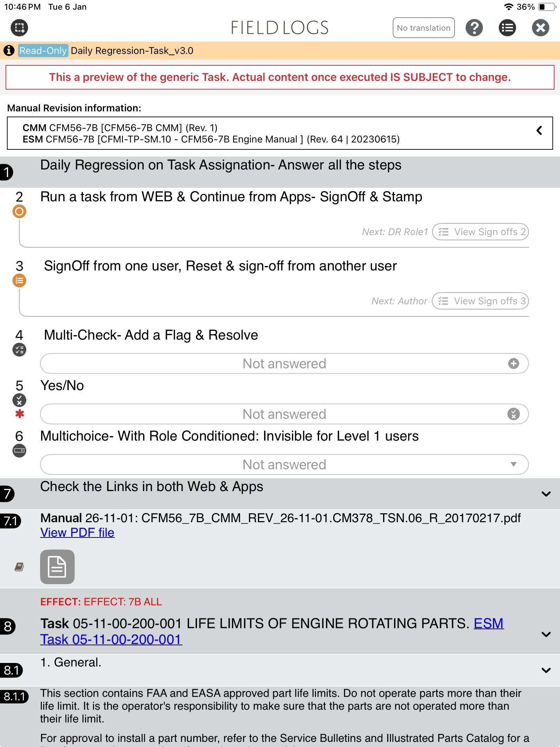The width and height of the screenshot is (560, 747).
Task: Tap the info icon beside Read-Only
Action: pos(9,50)
